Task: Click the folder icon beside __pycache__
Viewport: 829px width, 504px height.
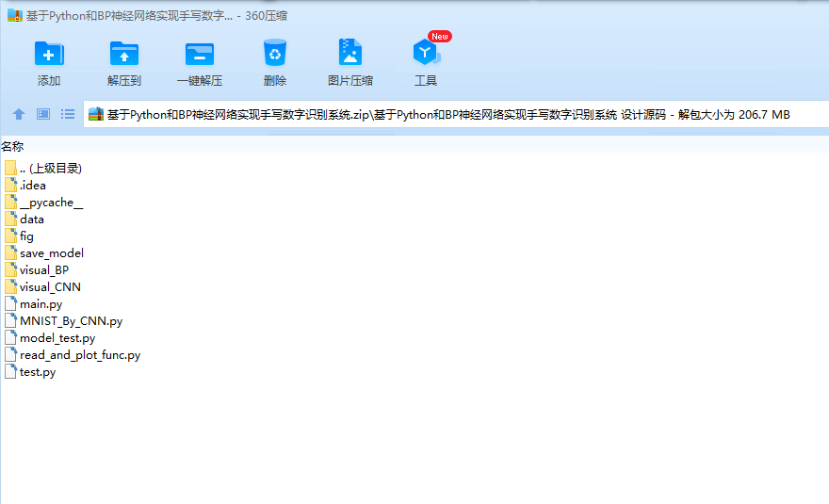Action: click(x=10, y=202)
